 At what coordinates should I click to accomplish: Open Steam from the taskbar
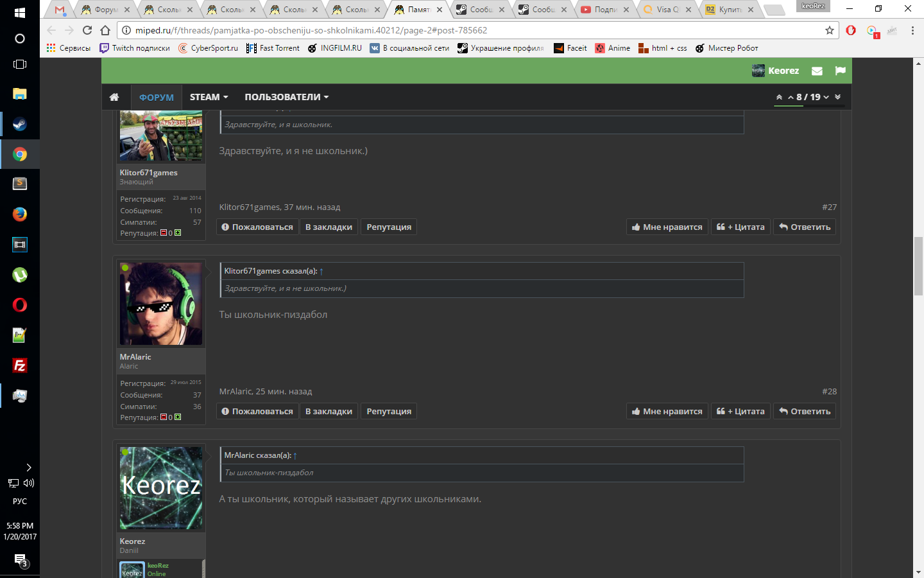[20, 124]
